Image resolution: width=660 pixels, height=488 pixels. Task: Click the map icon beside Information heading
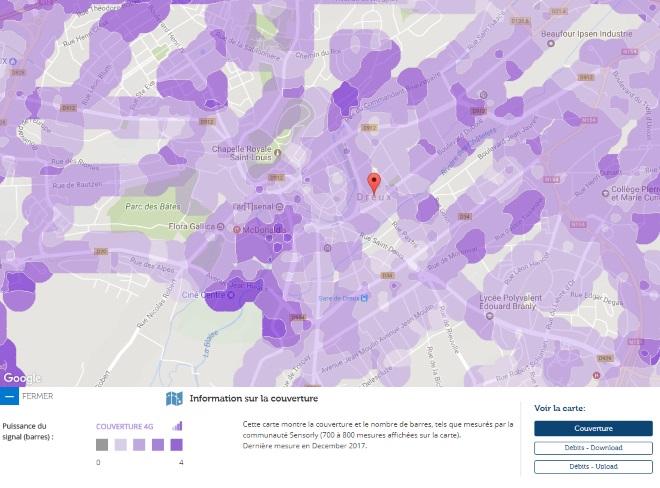click(174, 398)
